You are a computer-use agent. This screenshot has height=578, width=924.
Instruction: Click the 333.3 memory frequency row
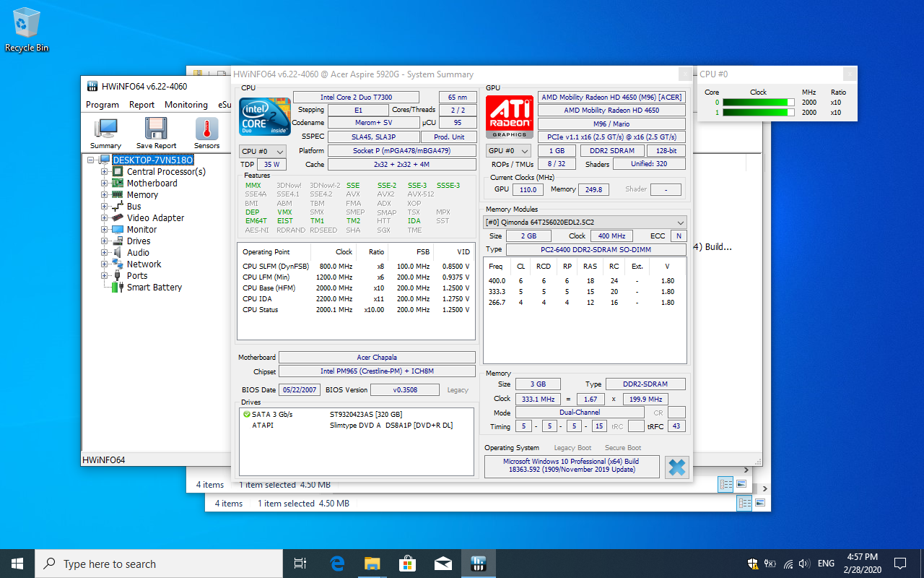click(x=585, y=292)
